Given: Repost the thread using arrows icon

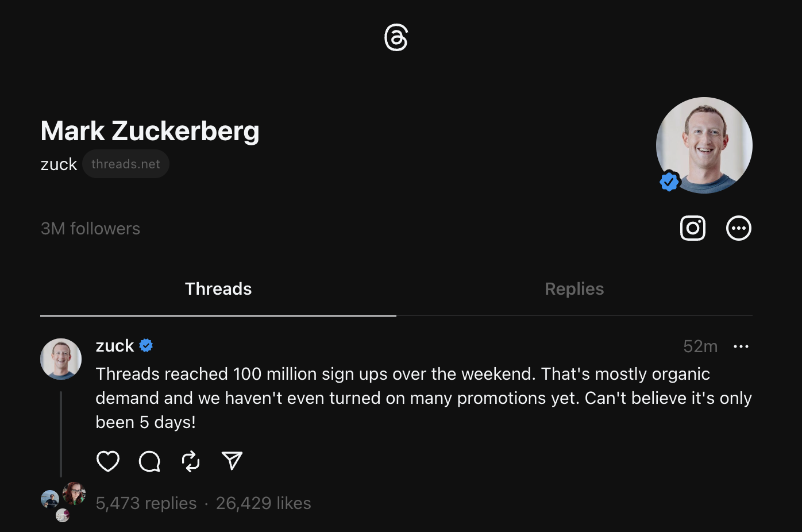Looking at the screenshot, I should pyautogui.click(x=191, y=461).
